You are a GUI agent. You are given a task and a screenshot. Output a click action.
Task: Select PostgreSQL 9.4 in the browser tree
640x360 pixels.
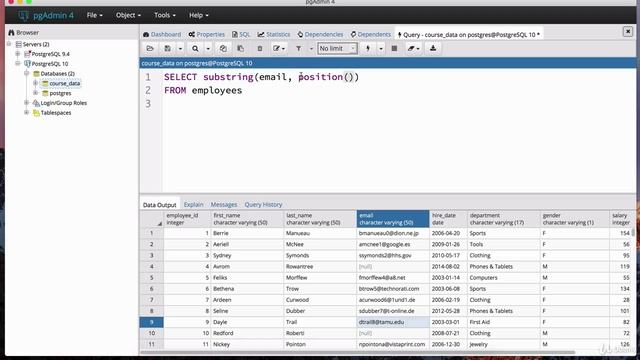51,54
